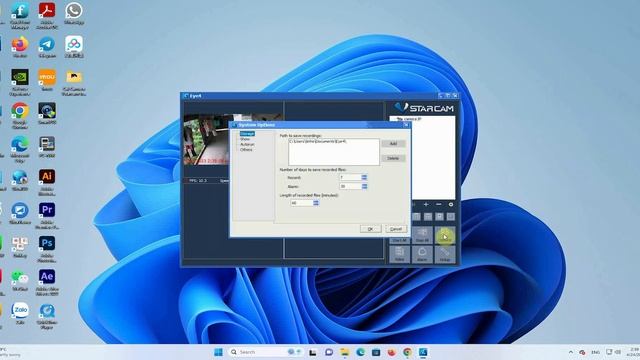Click the Alarm days spinner arrows
The width and height of the screenshot is (640, 360).
point(364,186)
